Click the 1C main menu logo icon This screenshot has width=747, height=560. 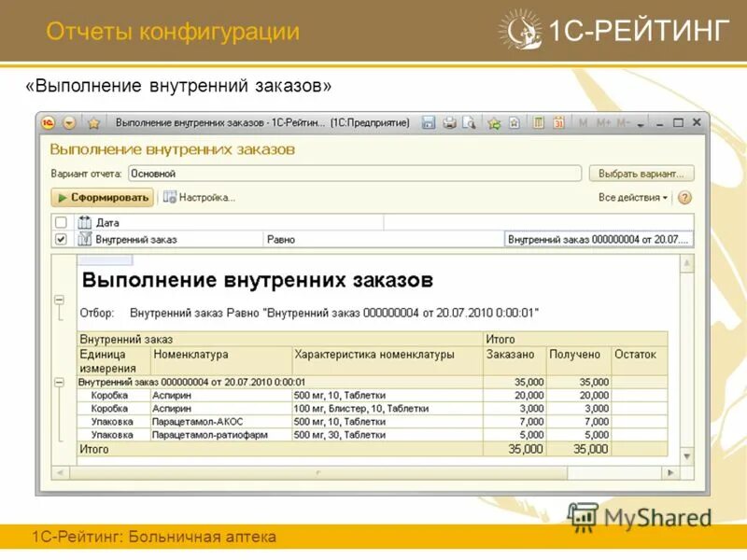(46, 122)
